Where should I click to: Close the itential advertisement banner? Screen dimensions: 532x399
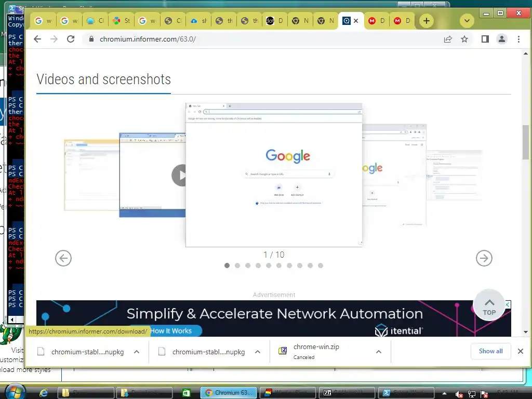click(507, 304)
